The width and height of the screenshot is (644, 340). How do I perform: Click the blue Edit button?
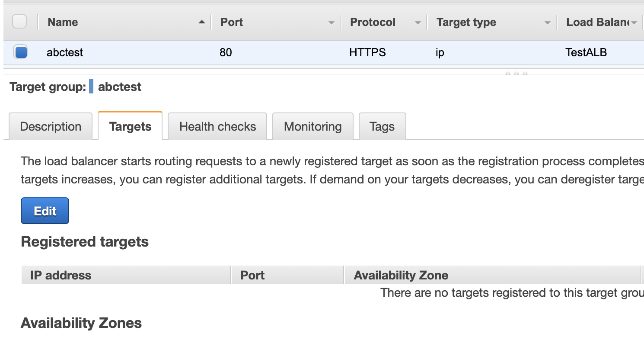point(45,211)
